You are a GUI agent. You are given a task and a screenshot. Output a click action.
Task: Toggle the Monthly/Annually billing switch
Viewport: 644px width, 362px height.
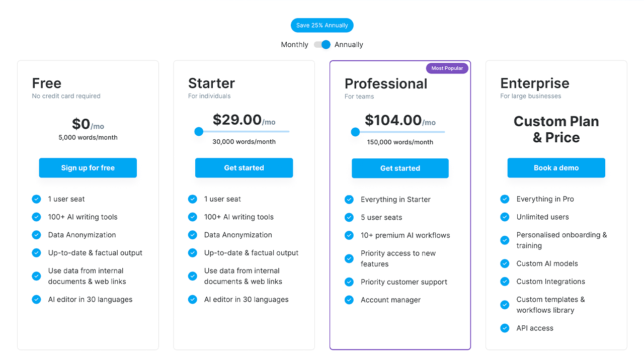[322, 45]
